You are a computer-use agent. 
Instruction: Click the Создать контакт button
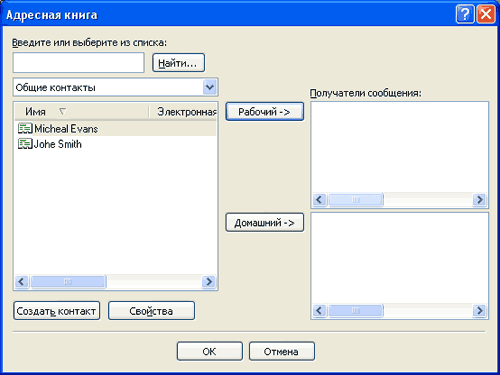(57, 311)
